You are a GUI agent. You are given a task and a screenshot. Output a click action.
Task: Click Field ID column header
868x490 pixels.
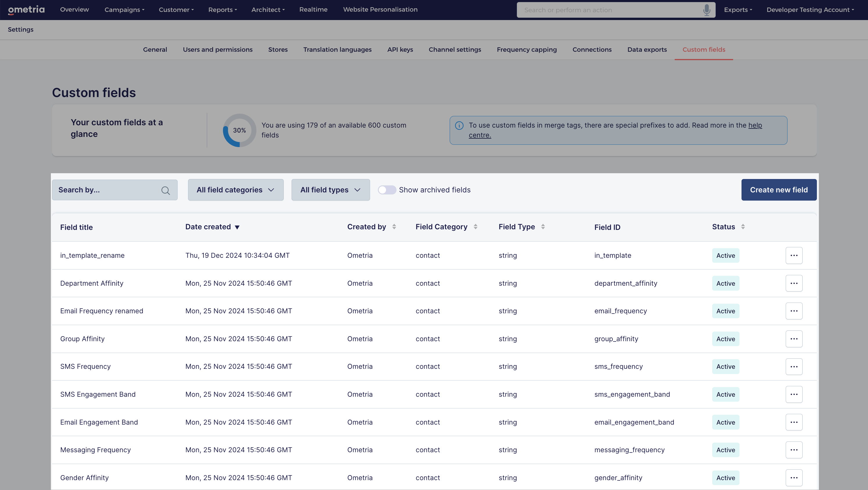click(x=607, y=228)
